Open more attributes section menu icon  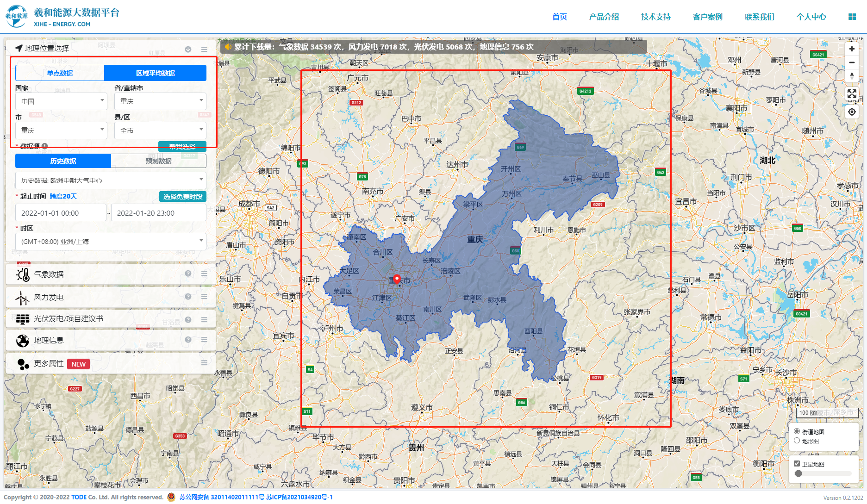coord(204,363)
